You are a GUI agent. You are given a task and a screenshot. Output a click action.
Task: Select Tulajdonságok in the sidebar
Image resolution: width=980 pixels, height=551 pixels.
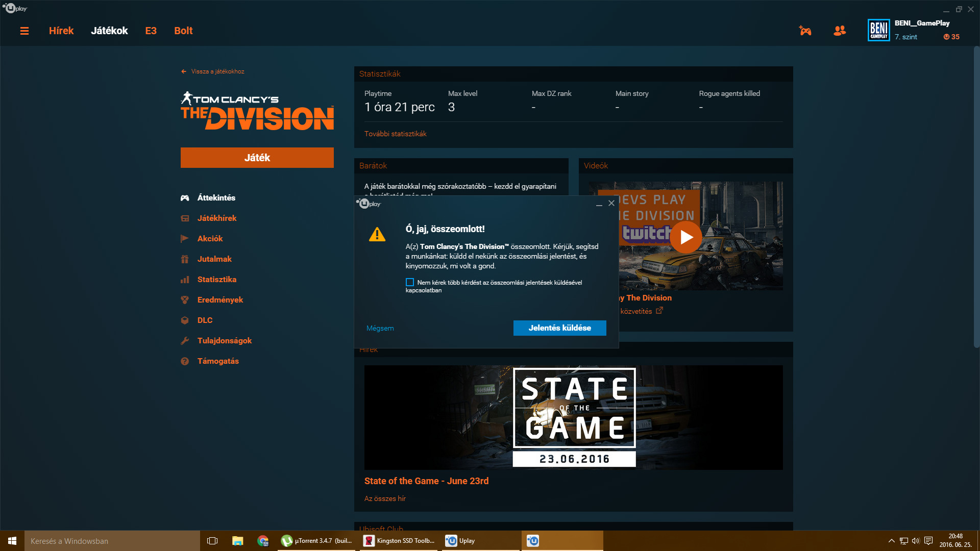225,341
